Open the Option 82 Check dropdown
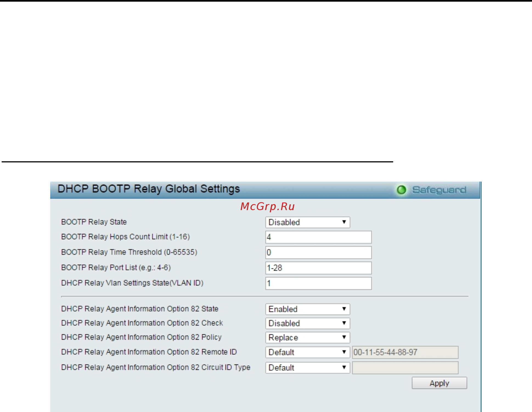This screenshot has width=532, height=412. pyautogui.click(x=308, y=323)
